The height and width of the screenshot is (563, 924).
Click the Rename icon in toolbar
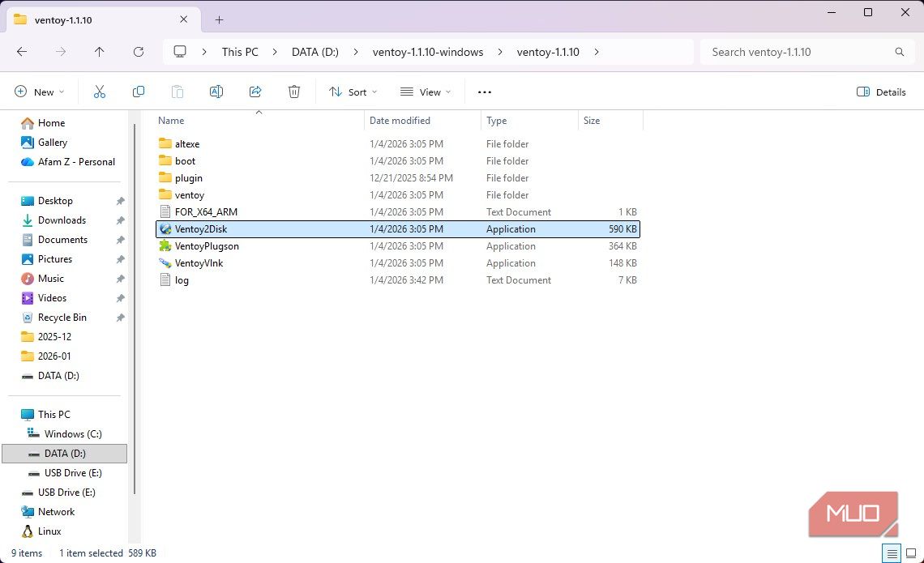coord(216,92)
